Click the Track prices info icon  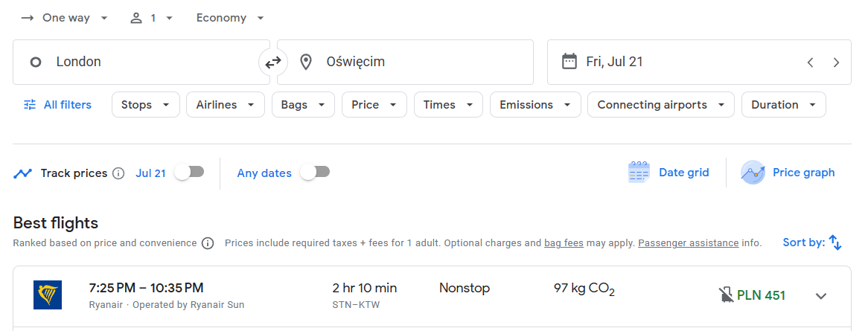pyautogui.click(x=118, y=173)
